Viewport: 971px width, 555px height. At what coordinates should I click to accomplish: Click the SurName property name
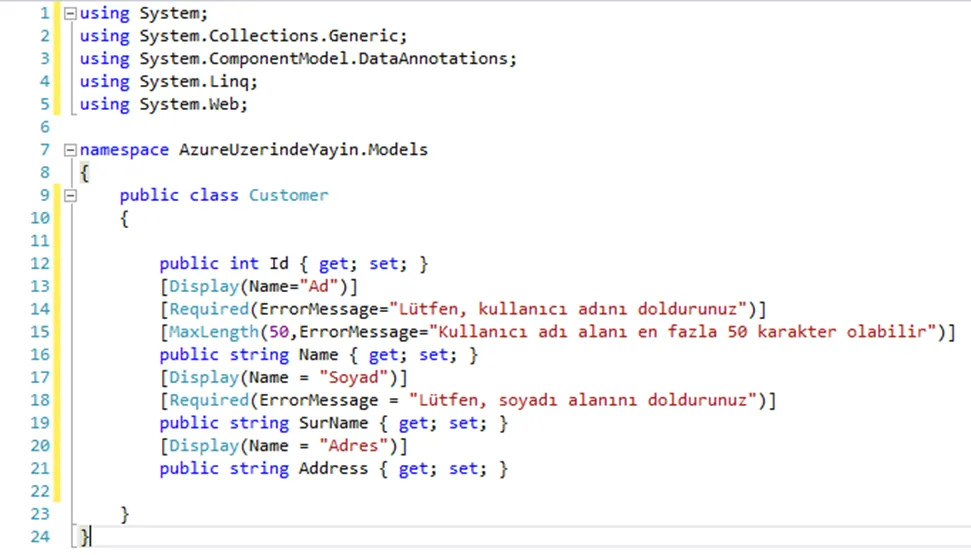(x=333, y=423)
